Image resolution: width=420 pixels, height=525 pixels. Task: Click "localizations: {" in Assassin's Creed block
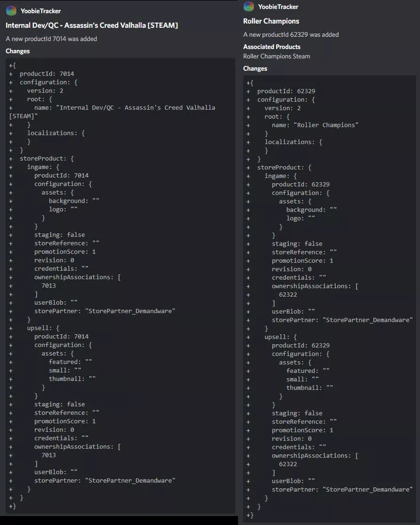click(56, 133)
